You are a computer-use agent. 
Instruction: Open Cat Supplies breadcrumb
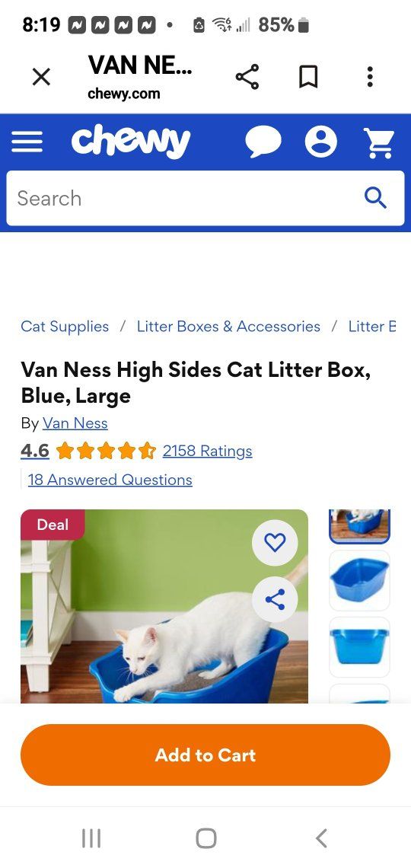[65, 327]
